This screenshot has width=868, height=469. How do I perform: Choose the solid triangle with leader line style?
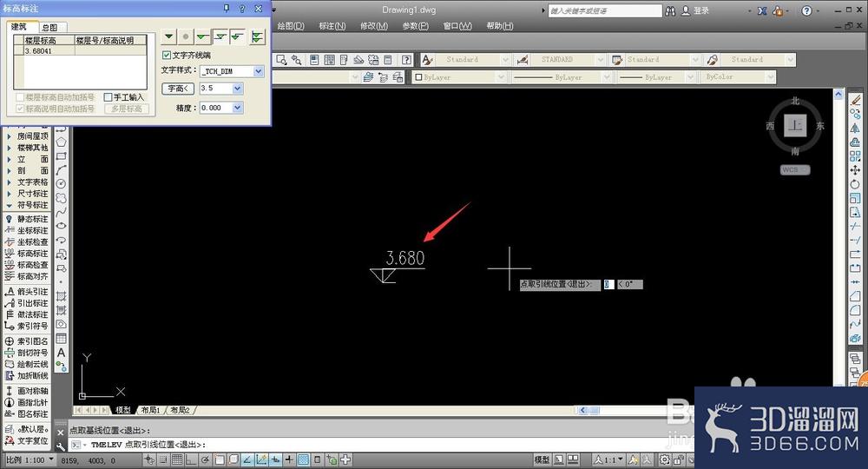click(x=203, y=37)
